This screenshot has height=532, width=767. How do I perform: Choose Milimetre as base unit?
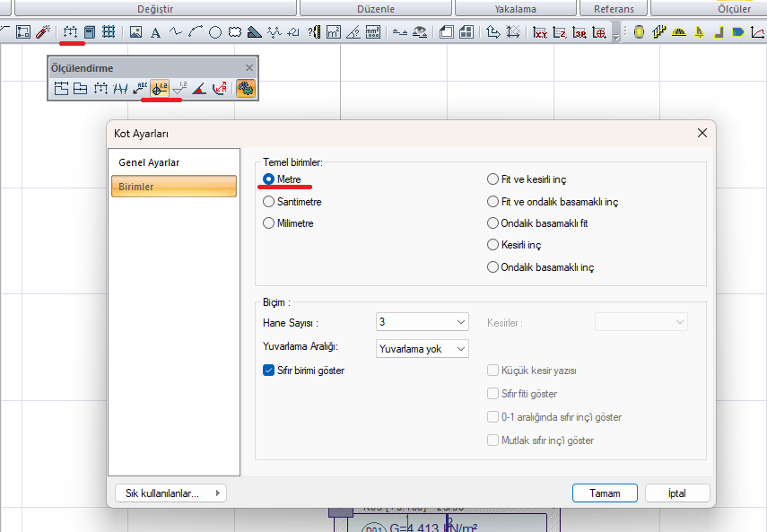269,223
